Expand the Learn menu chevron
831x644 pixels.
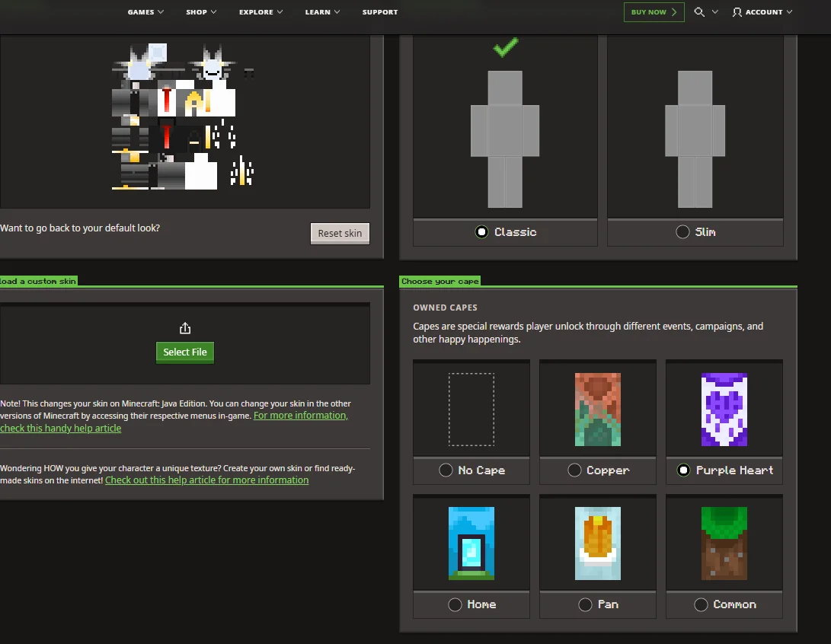pyautogui.click(x=337, y=11)
